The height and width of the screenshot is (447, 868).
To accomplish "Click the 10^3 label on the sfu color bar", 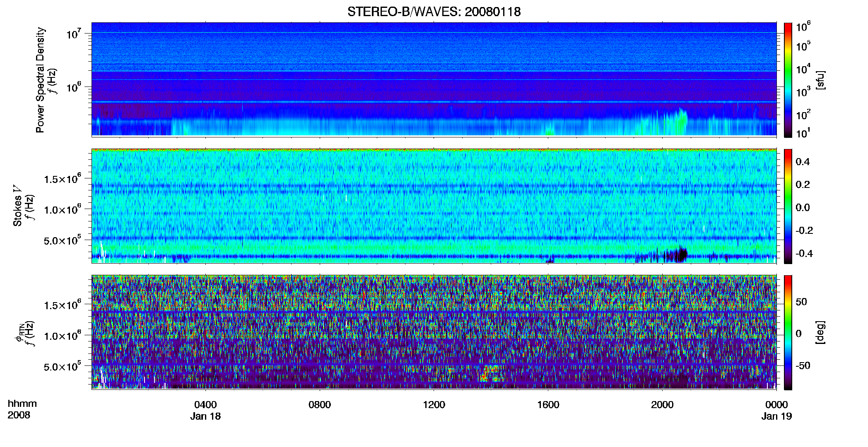I will [803, 92].
